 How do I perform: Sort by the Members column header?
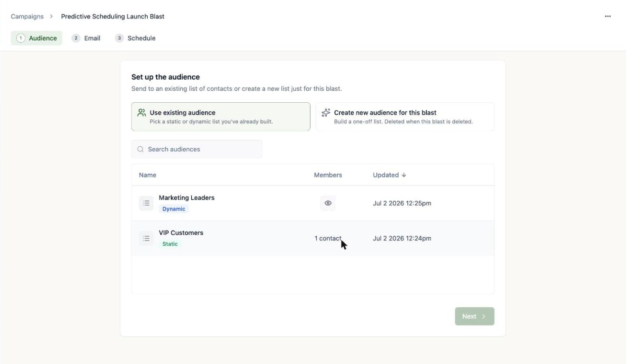[328, 175]
